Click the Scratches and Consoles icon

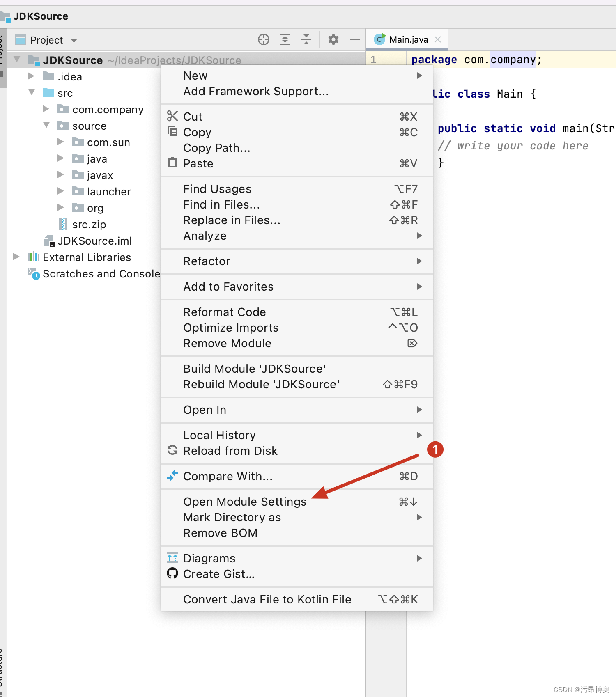pyautogui.click(x=34, y=273)
